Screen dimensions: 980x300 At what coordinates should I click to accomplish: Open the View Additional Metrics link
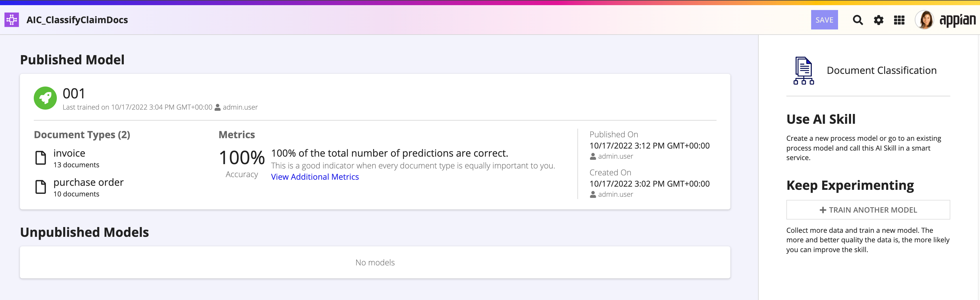pos(315,177)
